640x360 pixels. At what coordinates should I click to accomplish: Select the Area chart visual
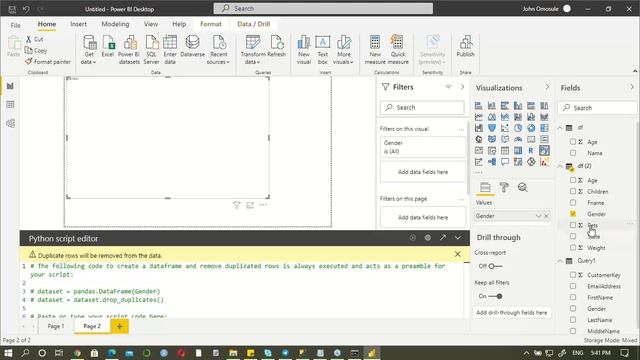pyautogui.click(x=492, y=117)
